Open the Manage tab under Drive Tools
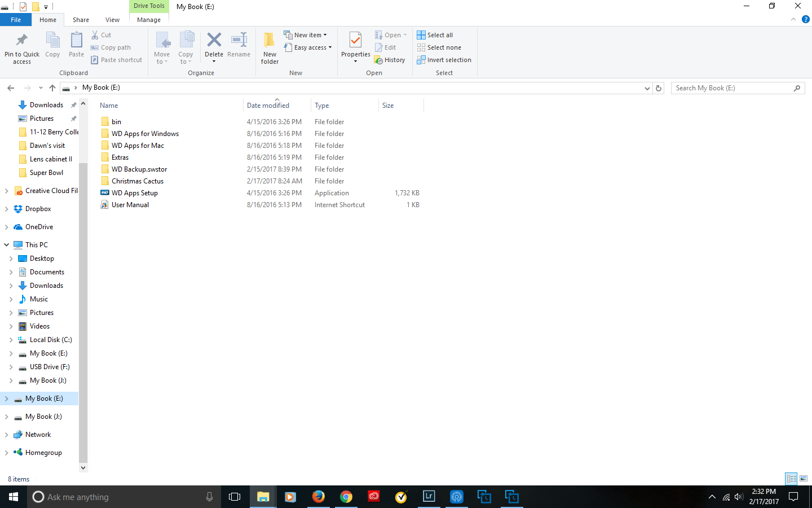This screenshot has width=812, height=508. click(x=149, y=20)
